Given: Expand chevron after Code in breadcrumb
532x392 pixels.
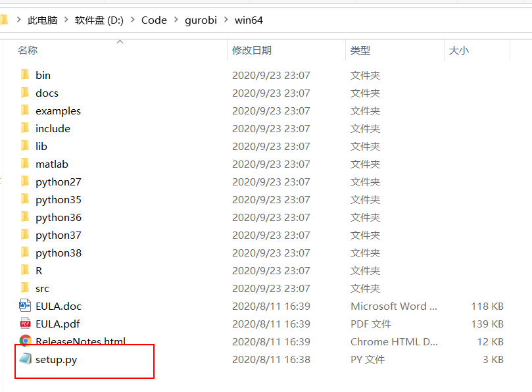Looking at the screenshot, I should coord(176,20).
